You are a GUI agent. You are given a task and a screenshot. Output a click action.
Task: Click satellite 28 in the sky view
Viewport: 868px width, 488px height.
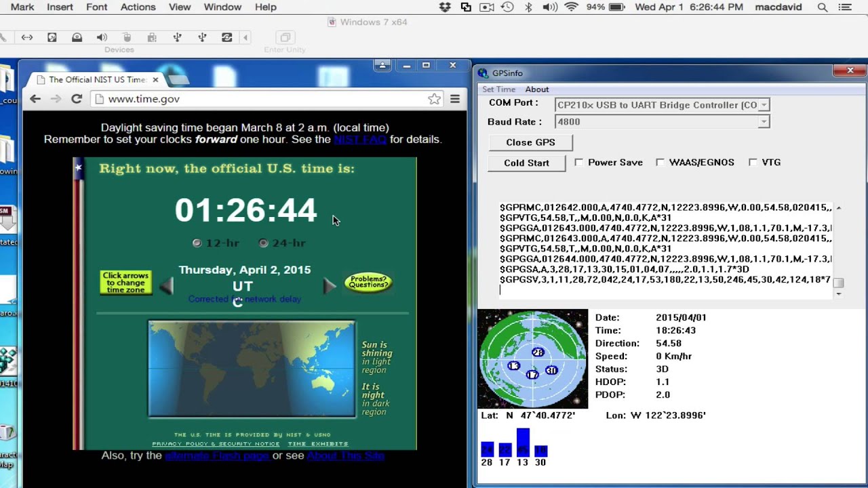(x=538, y=352)
